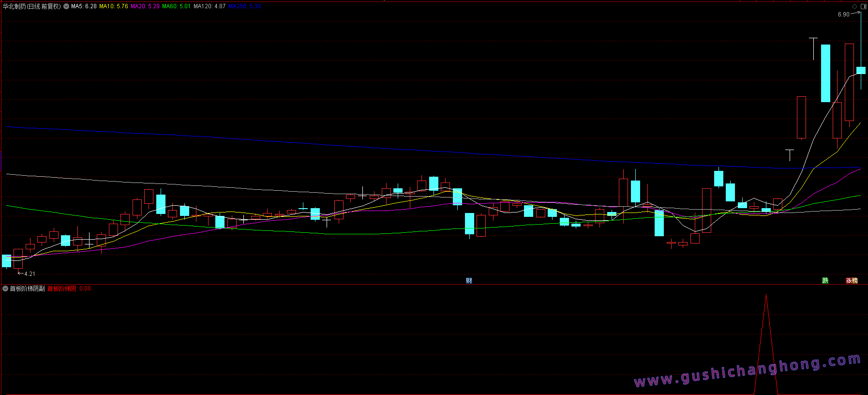
Task: Expand the 首板阶梯阴副 indicator dropdown arrow
Action: (x=5, y=289)
